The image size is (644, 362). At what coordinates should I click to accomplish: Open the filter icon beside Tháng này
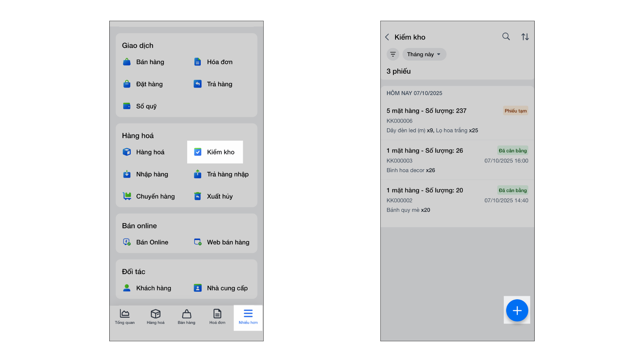(393, 54)
